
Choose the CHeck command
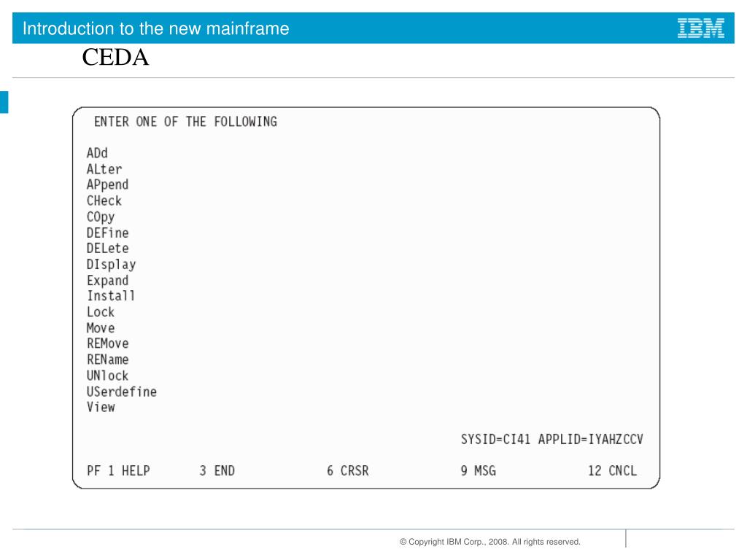104,201
